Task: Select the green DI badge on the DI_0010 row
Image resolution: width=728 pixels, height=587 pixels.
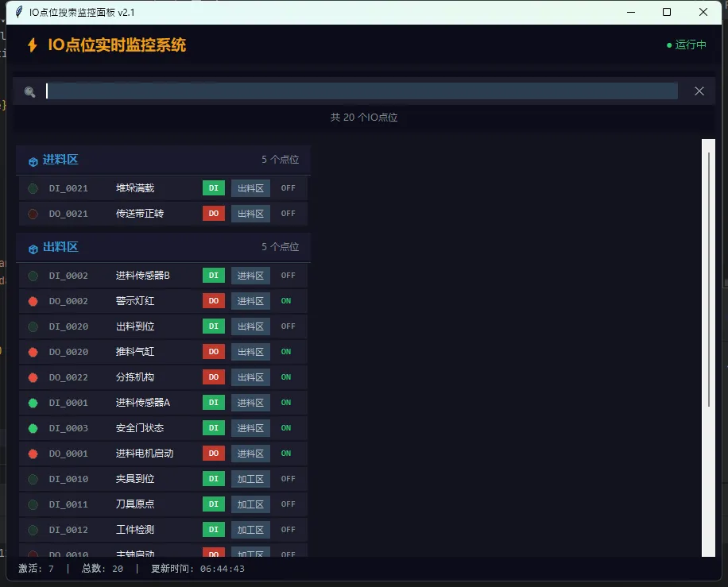Action: (x=214, y=479)
